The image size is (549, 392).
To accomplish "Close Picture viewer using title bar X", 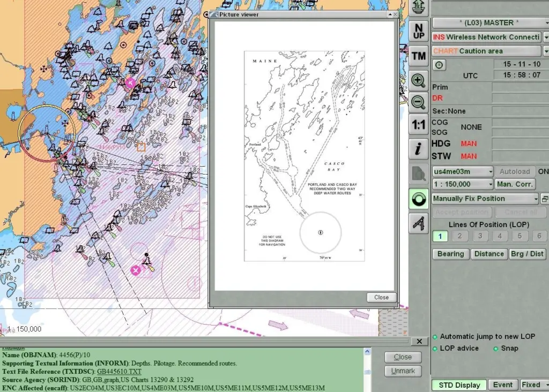I will (x=395, y=14).
